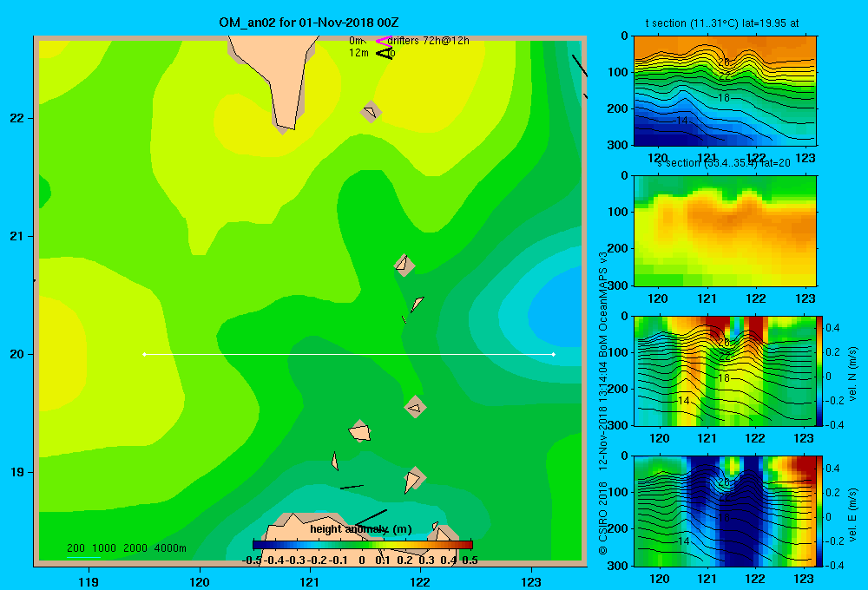The height and width of the screenshot is (590, 868).
Task: Click longitude label 123 on main map
Action: click(531, 581)
